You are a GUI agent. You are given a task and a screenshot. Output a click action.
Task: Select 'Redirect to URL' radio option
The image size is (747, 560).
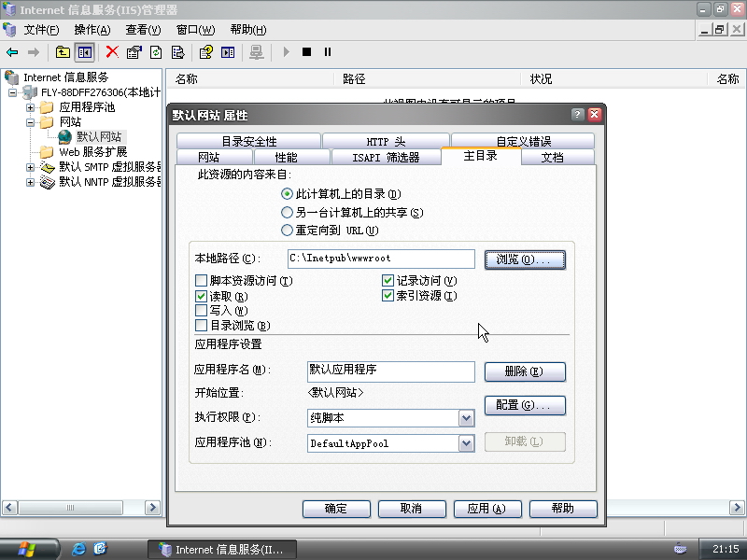[287, 231]
